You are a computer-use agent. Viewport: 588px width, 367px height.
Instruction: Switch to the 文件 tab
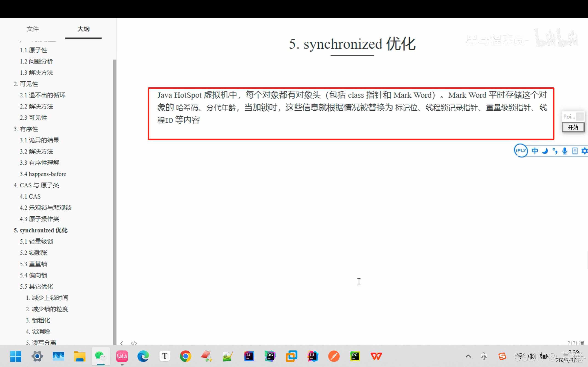(33, 29)
